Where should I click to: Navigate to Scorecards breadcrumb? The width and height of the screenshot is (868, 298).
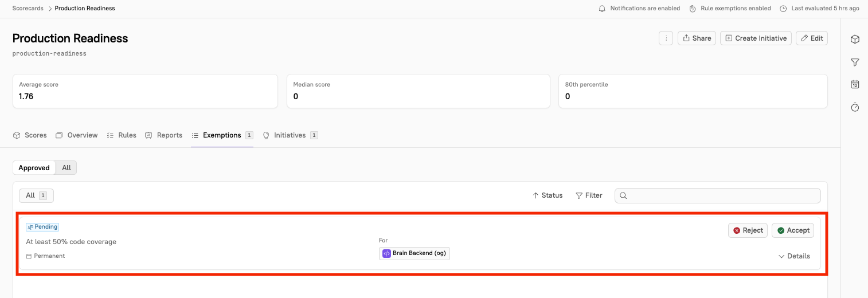pos(29,9)
